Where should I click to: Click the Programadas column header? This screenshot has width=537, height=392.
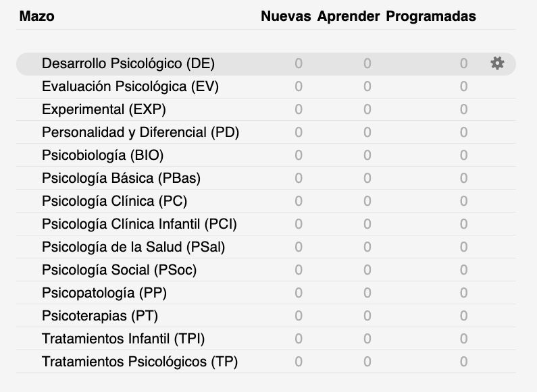(x=431, y=16)
